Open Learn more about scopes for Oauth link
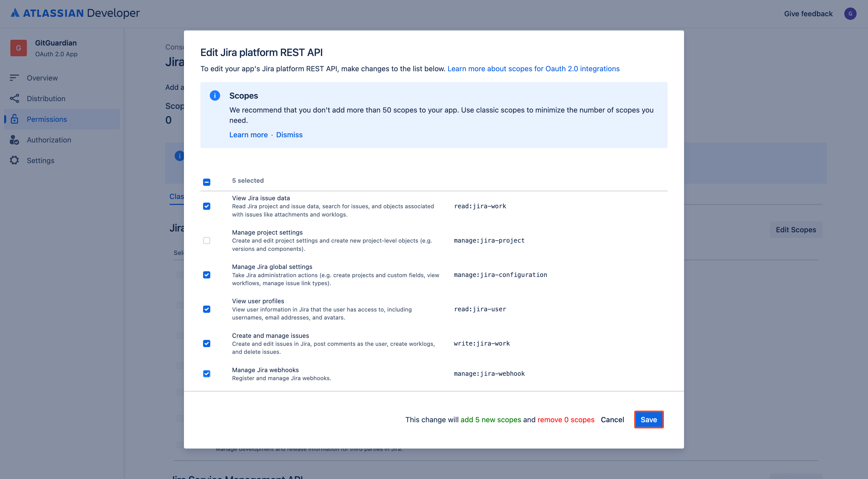 coord(533,69)
